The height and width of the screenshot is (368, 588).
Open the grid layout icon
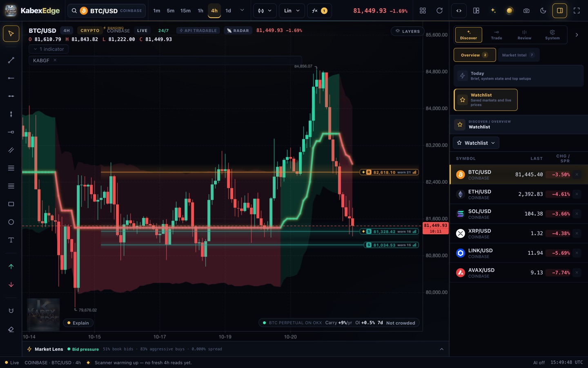pyautogui.click(x=423, y=11)
